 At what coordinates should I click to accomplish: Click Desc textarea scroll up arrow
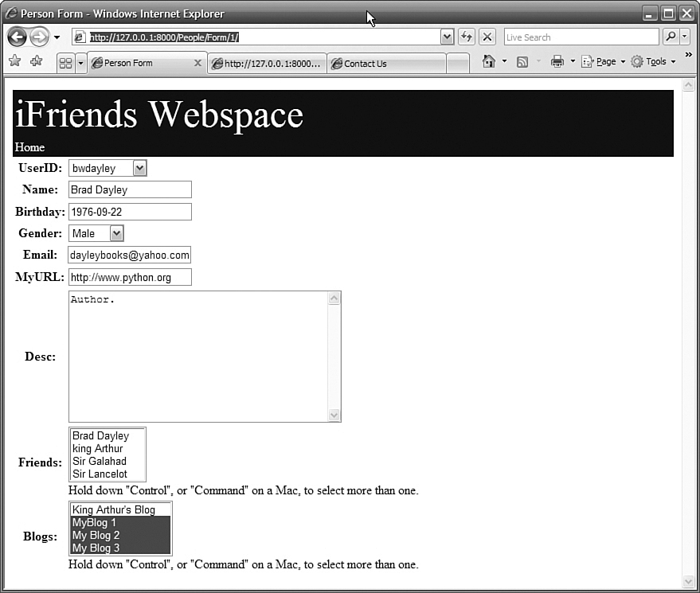point(334,298)
